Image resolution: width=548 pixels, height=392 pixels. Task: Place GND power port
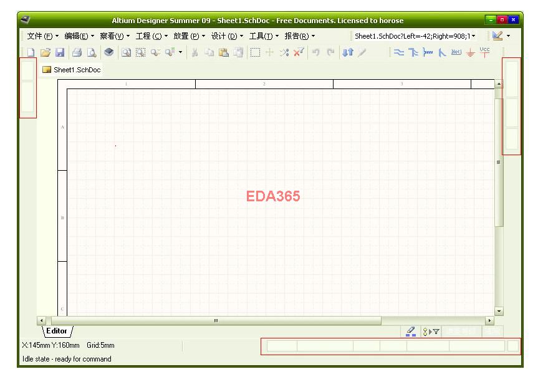pos(471,53)
